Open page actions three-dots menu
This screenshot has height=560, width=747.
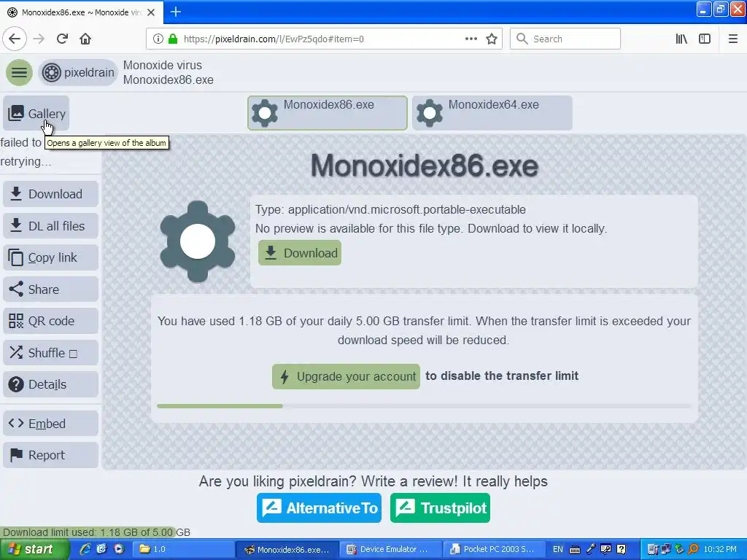pyautogui.click(x=471, y=39)
